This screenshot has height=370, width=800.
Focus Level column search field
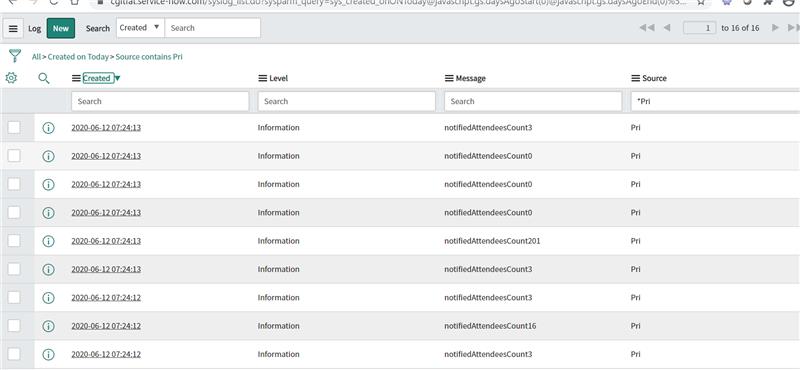point(347,101)
